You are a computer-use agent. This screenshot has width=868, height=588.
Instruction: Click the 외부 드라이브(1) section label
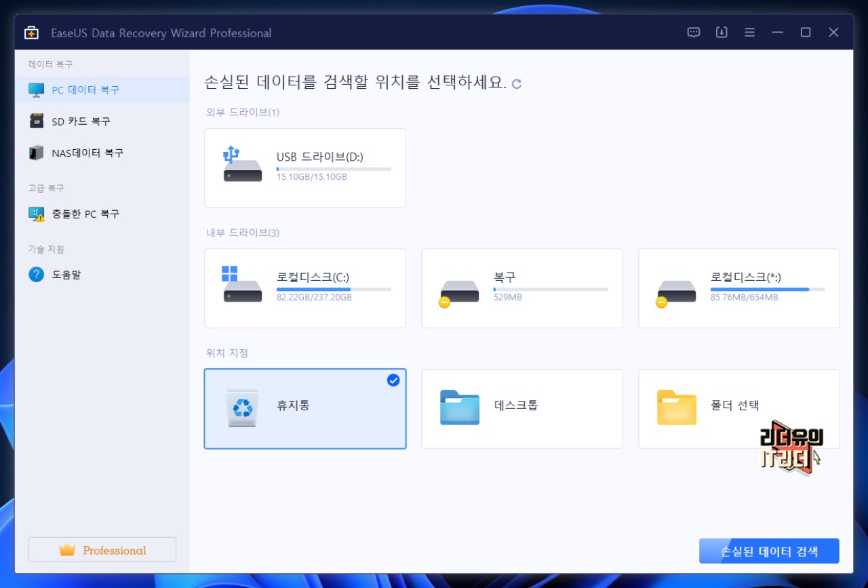tap(243, 112)
